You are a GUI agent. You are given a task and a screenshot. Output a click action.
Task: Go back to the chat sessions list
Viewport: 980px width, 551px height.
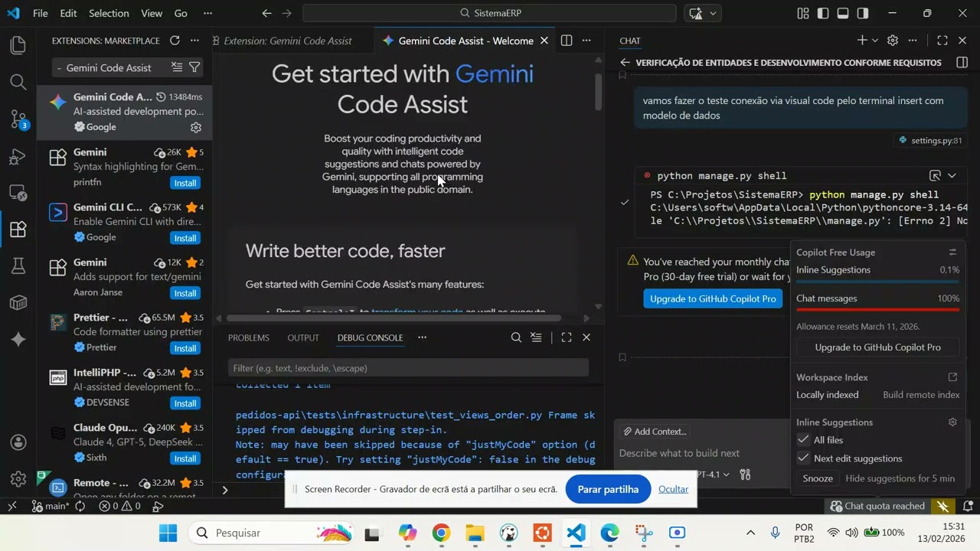[x=625, y=62]
